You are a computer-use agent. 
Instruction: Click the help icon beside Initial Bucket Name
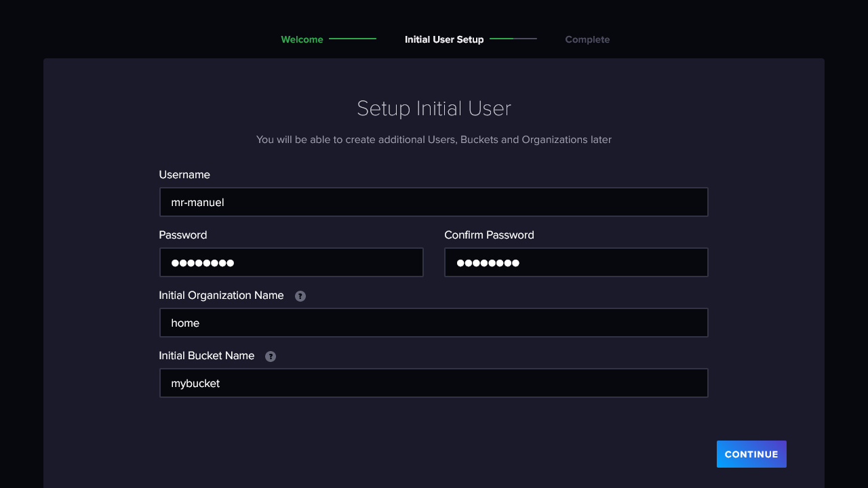[271, 357]
